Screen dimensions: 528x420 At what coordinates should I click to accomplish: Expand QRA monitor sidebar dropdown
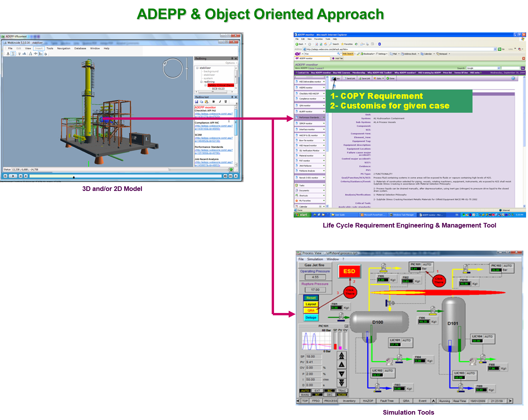pyautogui.click(x=324, y=105)
